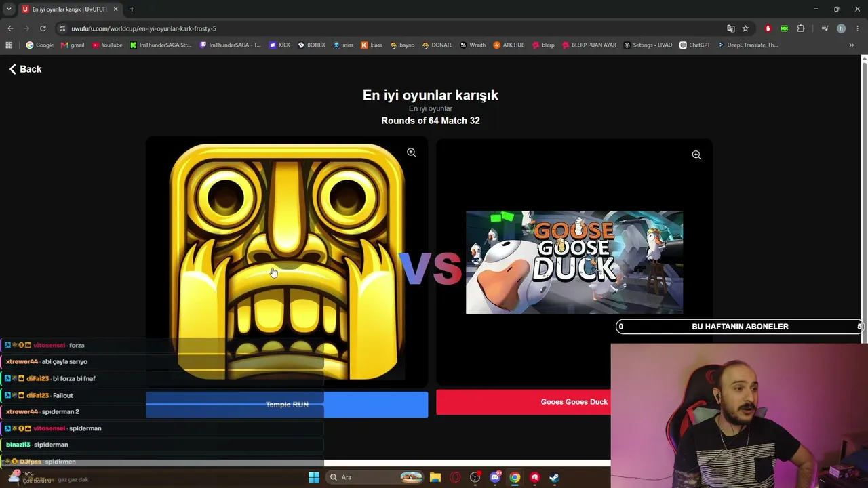The height and width of the screenshot is (488, 868).
Task: Open Steam from the taskbar
Action: pos(555,477)
